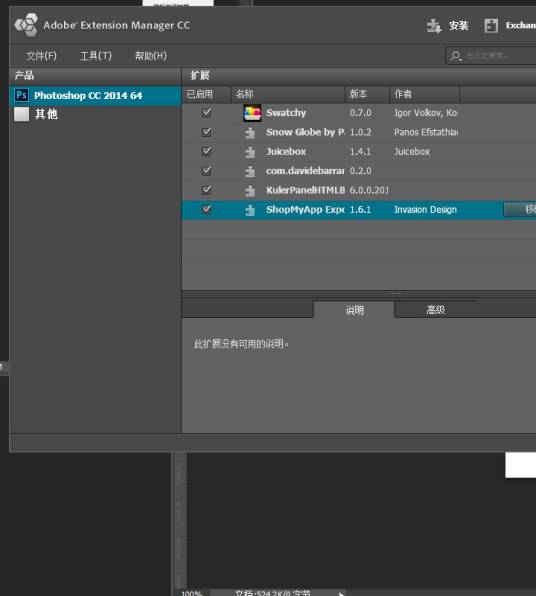536x596 pixels.
Task: Click version 0.7.0 cell
Action: click(360, 113)
